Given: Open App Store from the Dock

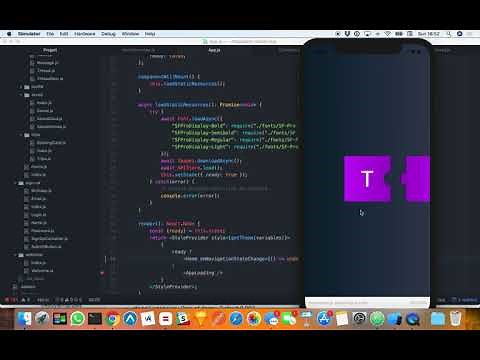Looking at the screenshot, I should [x=324, y=319].
